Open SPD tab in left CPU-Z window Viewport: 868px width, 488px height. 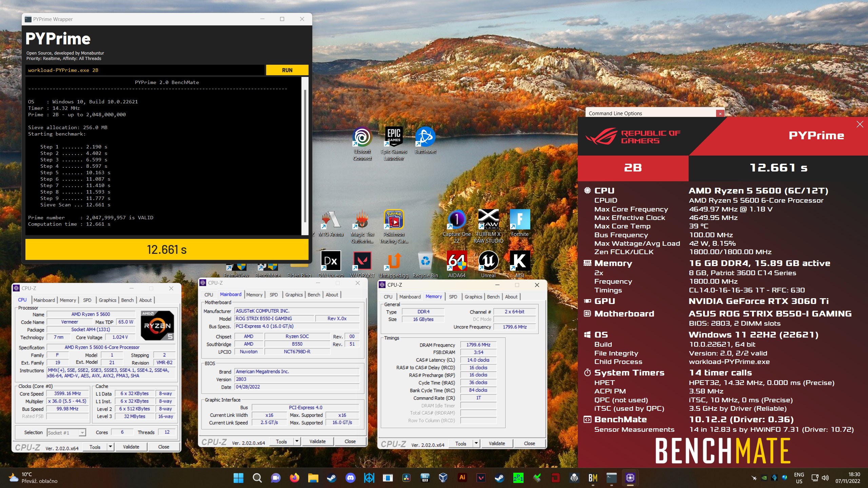pyautogui.click(x=87, y=300)
